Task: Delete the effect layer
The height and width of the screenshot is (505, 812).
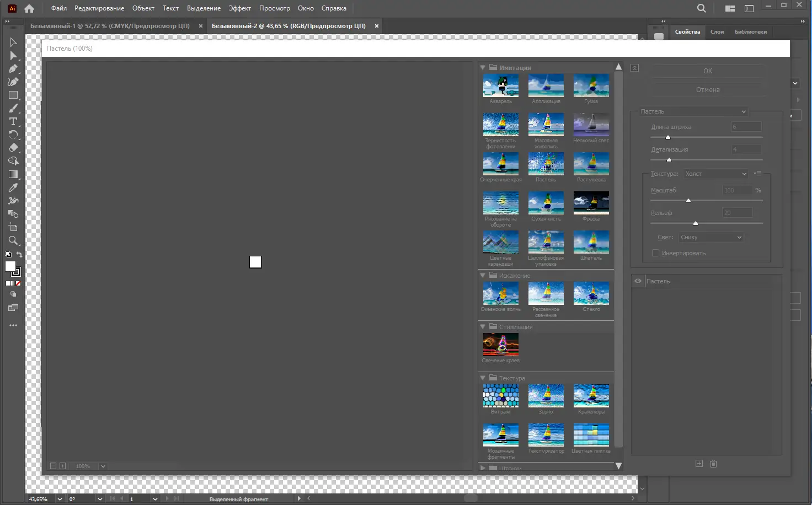Action: (x=713, y=464)
